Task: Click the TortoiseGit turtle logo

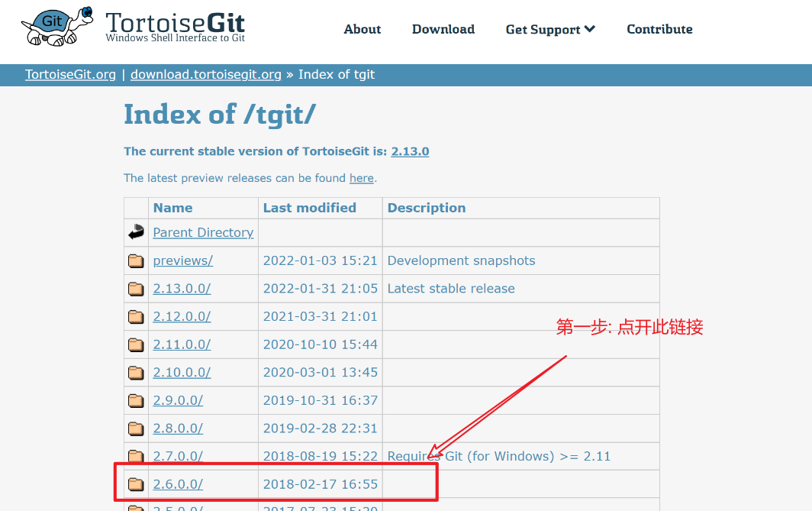Action: click(x=57, y=27)
